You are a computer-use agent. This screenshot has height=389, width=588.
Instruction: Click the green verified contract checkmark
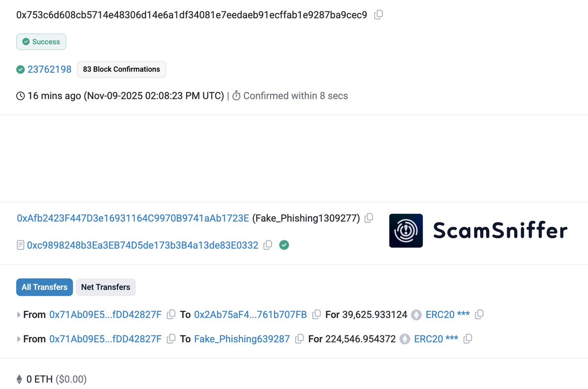click(284, 245)
